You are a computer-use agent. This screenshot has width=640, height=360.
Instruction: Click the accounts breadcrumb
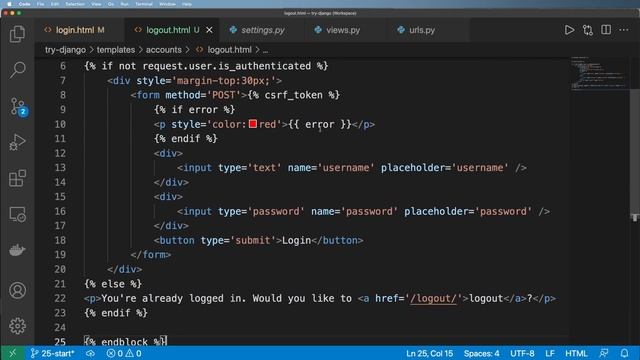(164, 50)
